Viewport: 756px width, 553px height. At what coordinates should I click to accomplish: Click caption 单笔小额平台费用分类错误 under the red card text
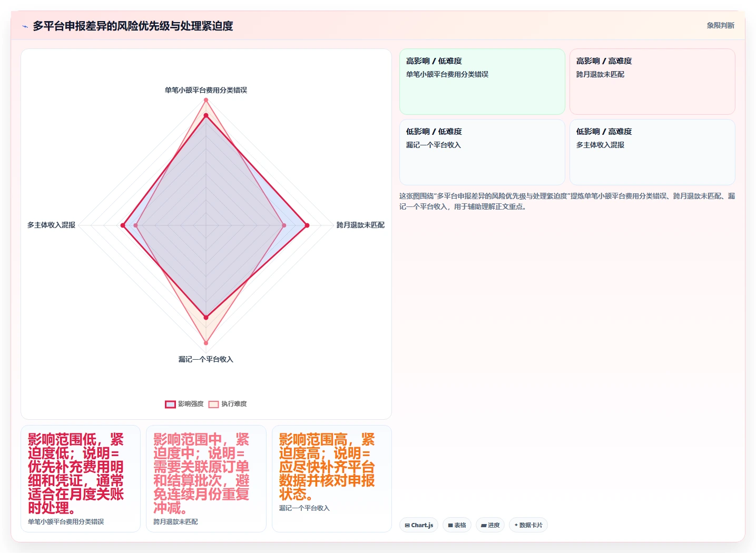[x=66, y=521]
